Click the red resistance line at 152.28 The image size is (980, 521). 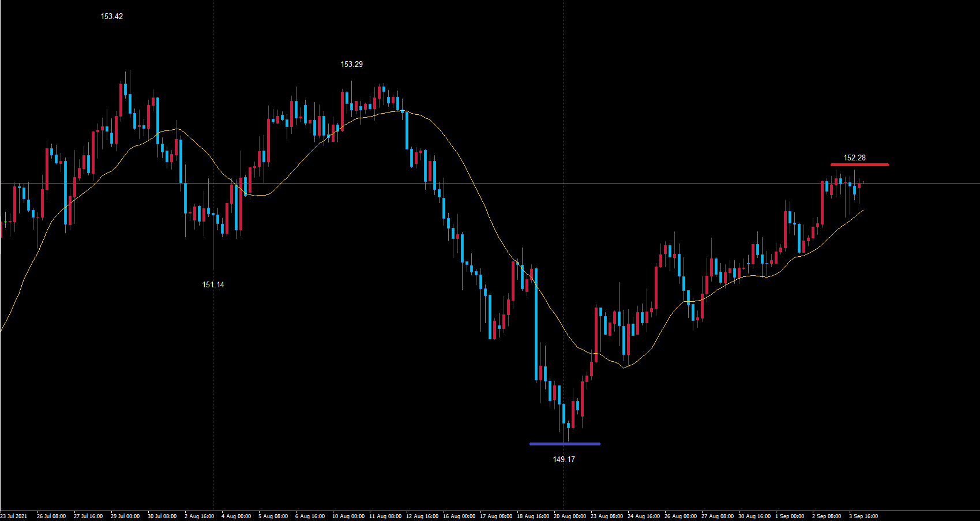[x=859, y=164]
